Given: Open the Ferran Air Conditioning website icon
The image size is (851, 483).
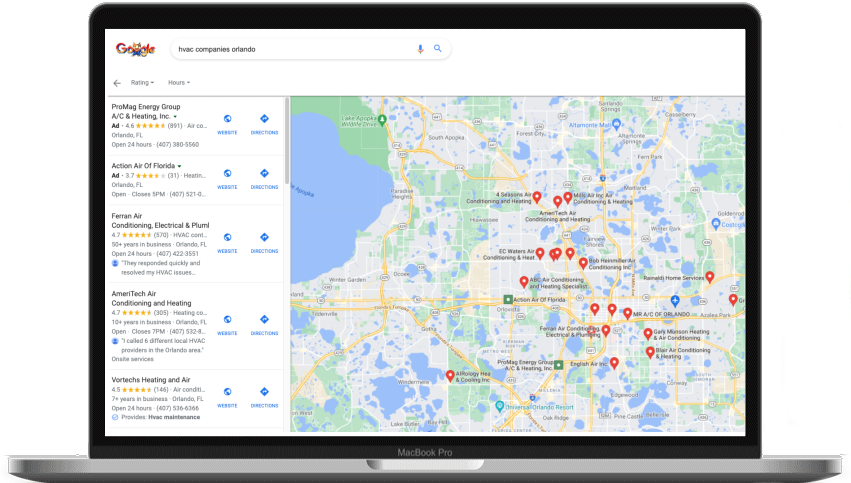Looking at the screenshot, I should click(227, 242).
